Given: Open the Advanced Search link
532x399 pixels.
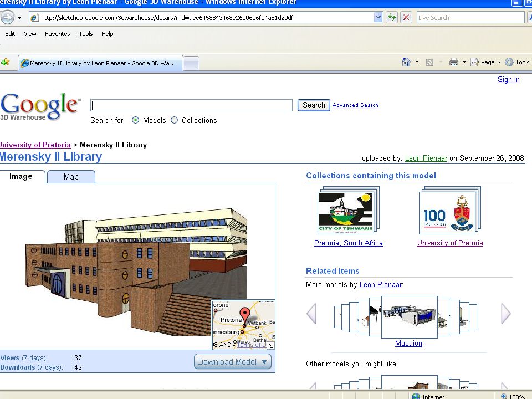Looking at the screenshot, I should tap(355, 105).
